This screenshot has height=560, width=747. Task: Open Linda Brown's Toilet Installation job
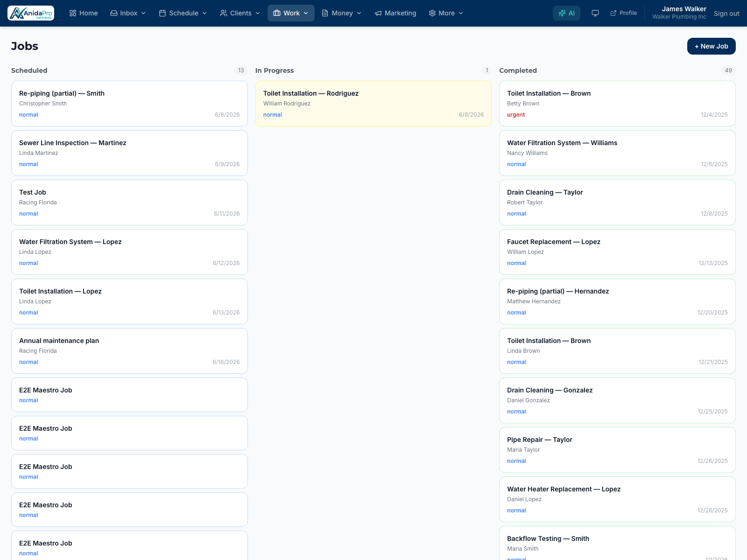[617, 351]
